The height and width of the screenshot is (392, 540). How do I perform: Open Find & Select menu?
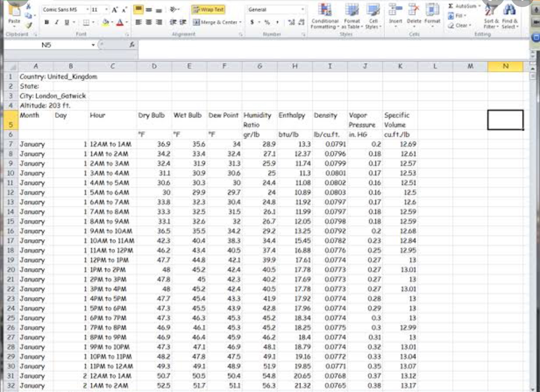510,16
